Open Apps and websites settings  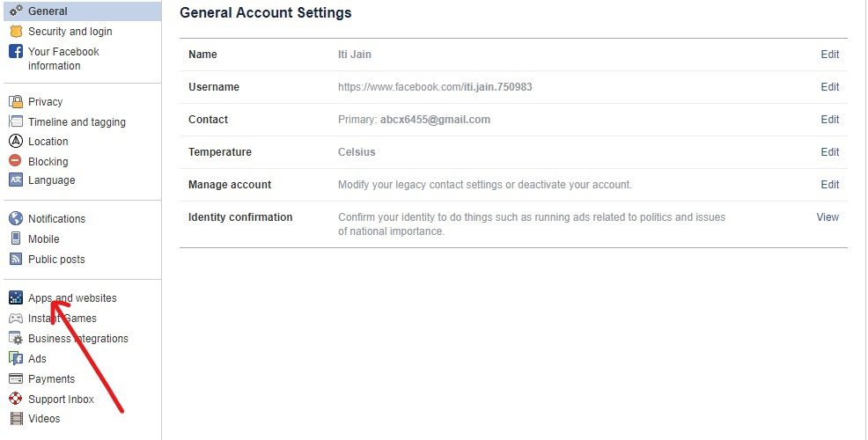pos(72,297)
